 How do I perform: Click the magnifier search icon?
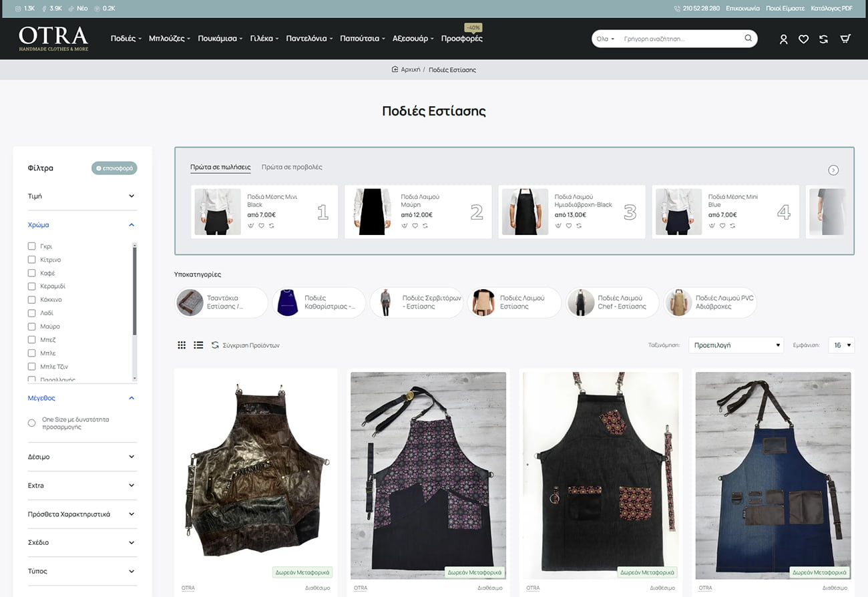point(748,38)
